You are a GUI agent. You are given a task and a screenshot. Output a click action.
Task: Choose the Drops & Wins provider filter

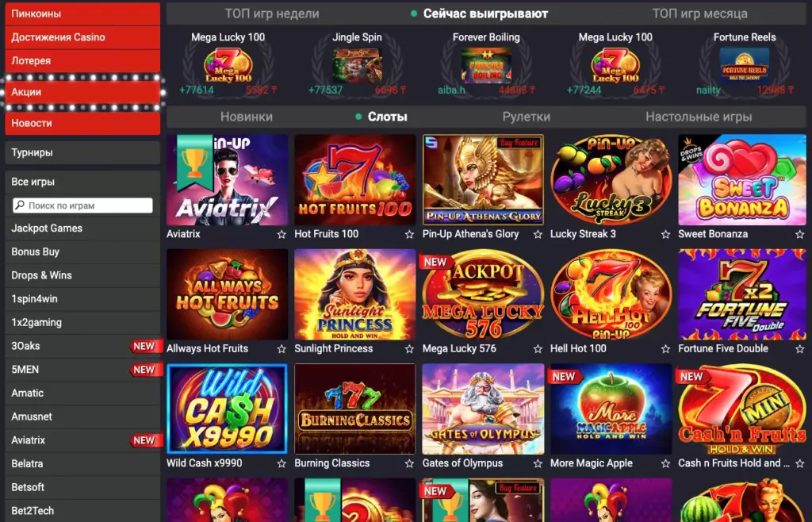point(82,275)
